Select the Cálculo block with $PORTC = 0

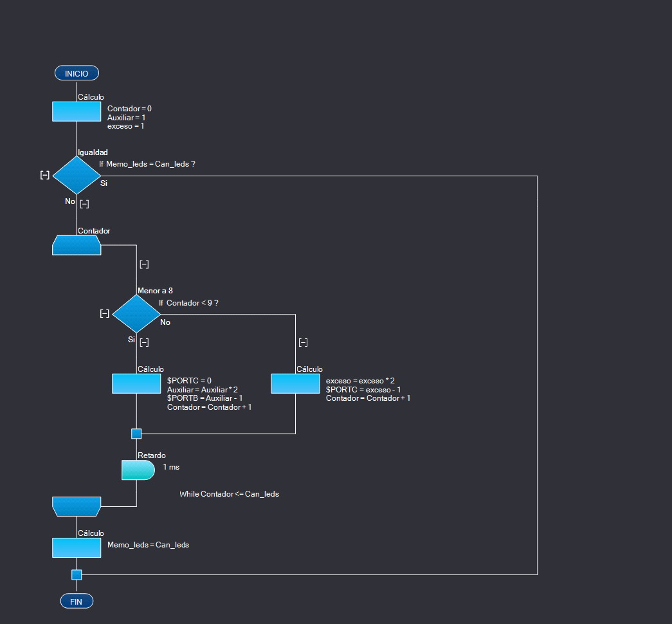click(136, 383)
